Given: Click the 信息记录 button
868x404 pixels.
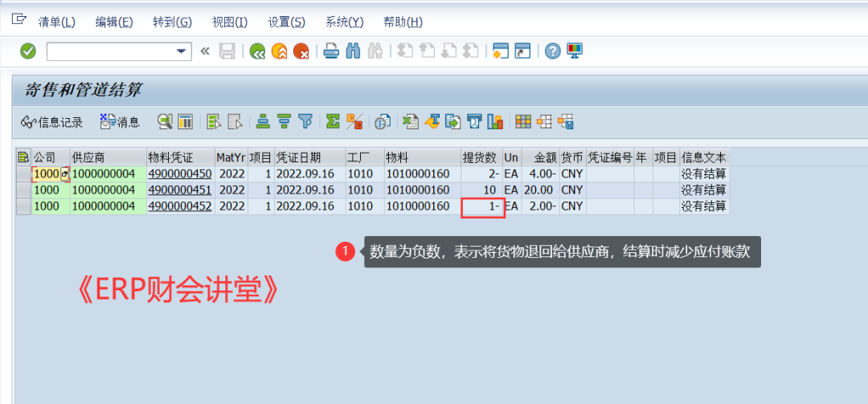Looking at the screenshot, I should pos(52,122).
